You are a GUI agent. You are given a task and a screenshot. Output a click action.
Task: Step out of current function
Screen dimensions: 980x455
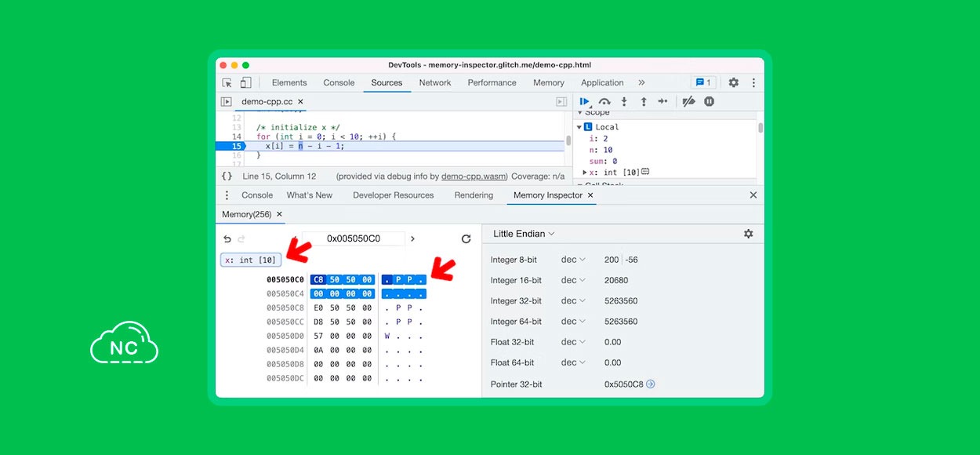pyautogui.click(x=644, y=101)
